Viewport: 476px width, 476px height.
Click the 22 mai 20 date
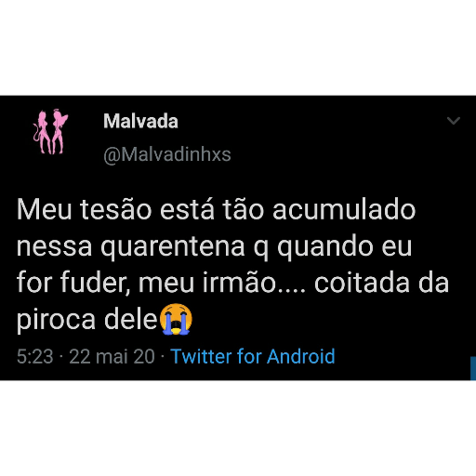[x=112, y=356]
